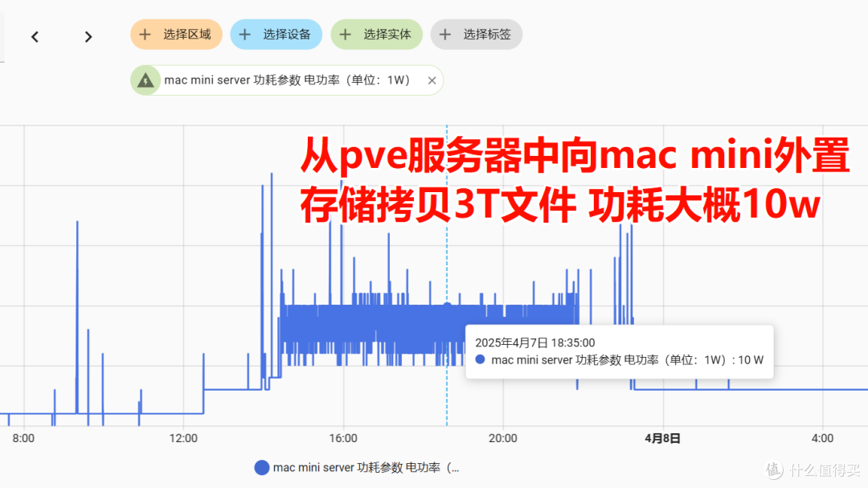
Task: Go to next time range arrow
Action: 88,37
